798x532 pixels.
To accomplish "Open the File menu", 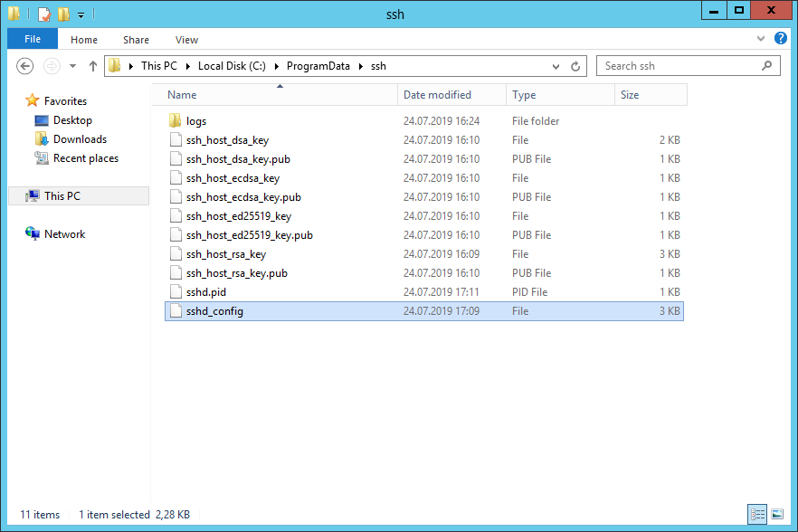I will pos(32,39).
